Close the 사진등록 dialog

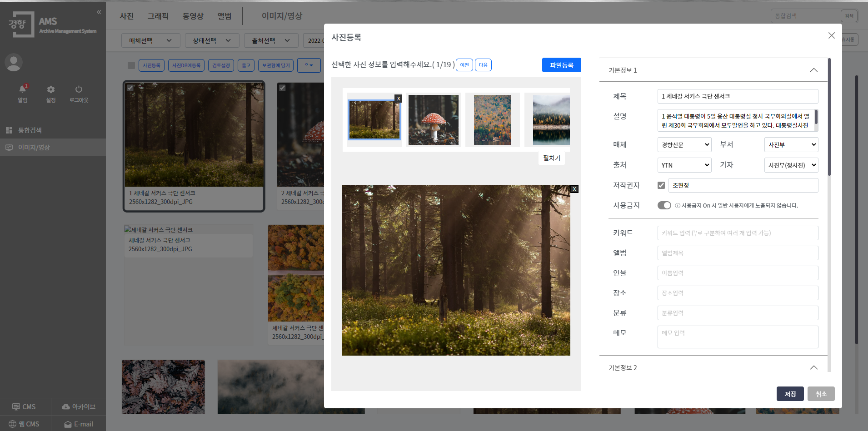pyautogui.click(x=832, y=35)
